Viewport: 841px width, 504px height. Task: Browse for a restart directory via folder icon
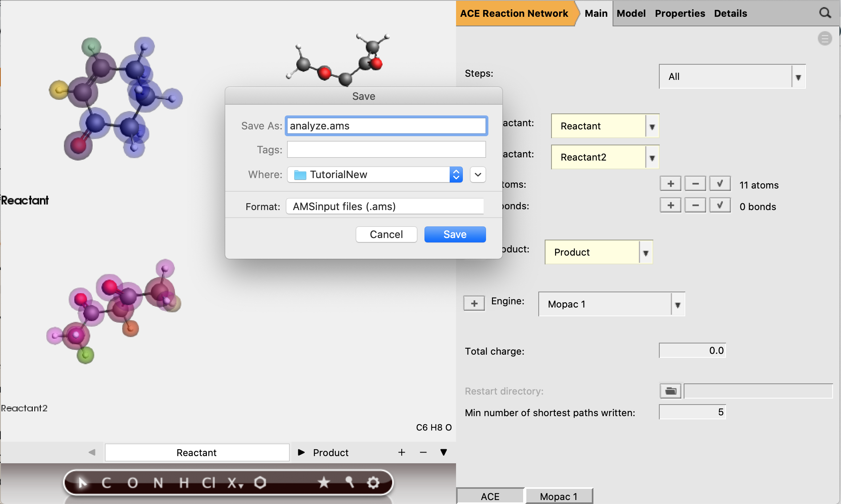click(x=670, y=391)
